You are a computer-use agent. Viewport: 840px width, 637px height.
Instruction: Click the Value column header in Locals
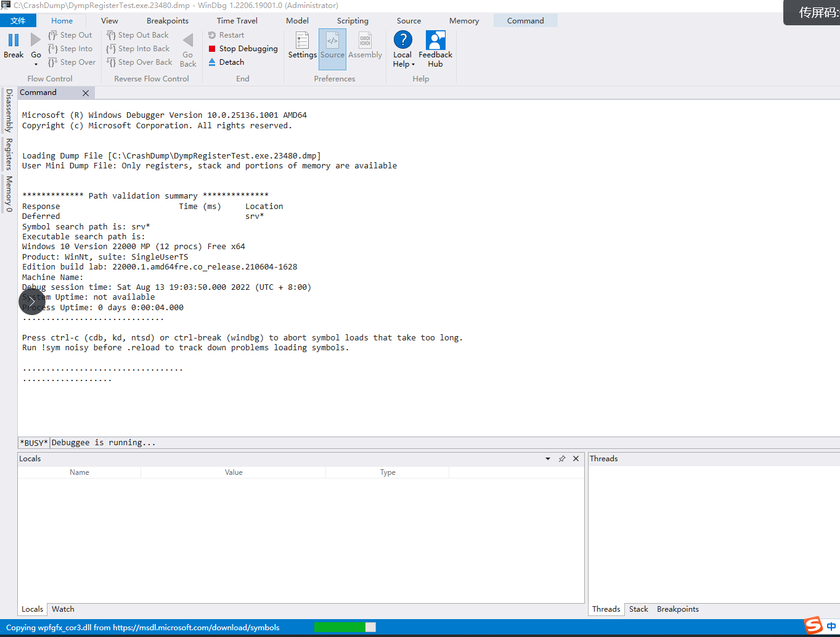234,472
